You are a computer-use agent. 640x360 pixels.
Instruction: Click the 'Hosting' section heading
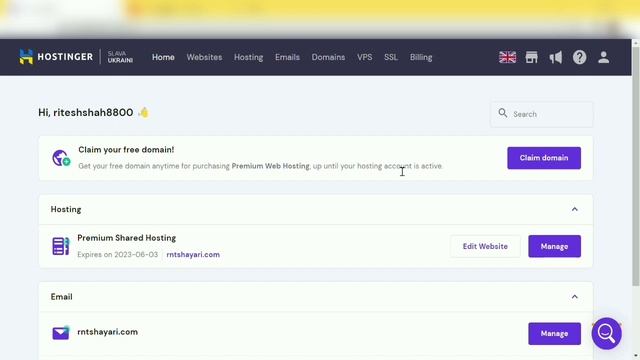(x=66, y=209)
